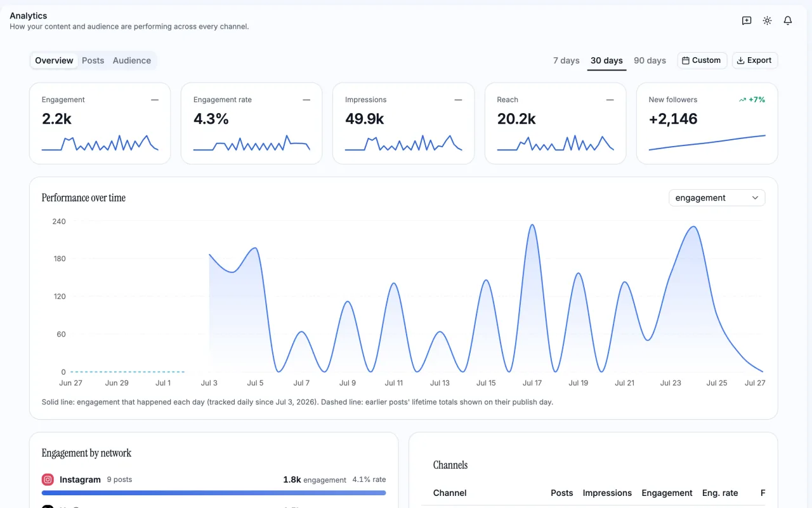
Task: Switch to the Audience tab
Action: (x=132, y=60)
